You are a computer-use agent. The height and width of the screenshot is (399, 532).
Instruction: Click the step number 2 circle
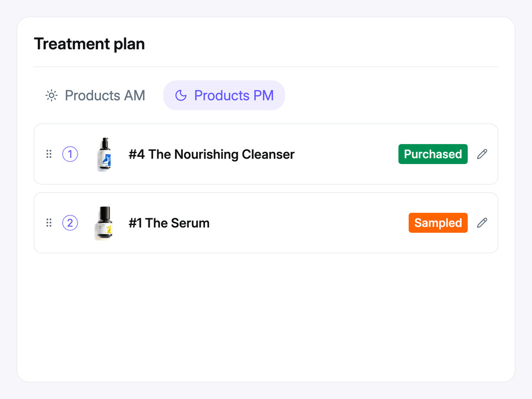pyautogui.click(x=70, y=223)
